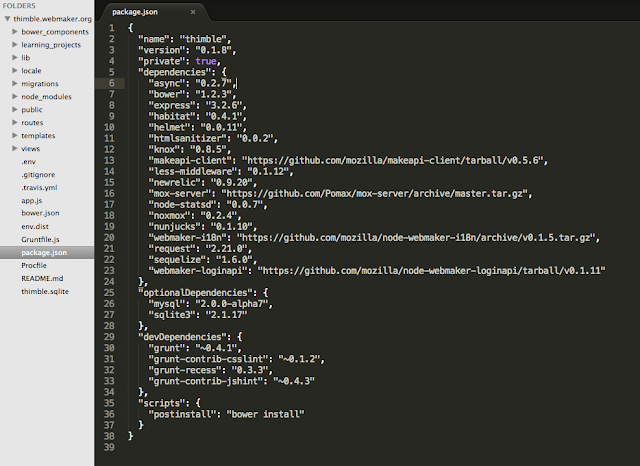Click the FOLDERS sidebar heading

point(19,6)
